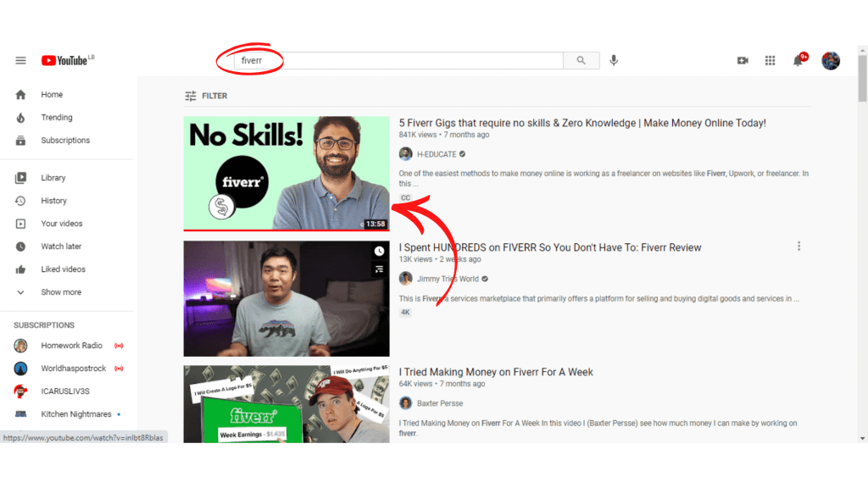Viewport: 868px width, 488px height.
Task: Click the Trending flame icon
Action: [20, 117]
